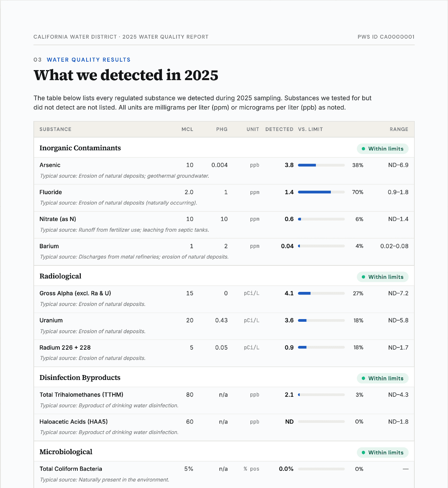The width and height of the screenshot is (448, 488).
Task: Click the Haloacetic Acids (HAA5) entry
Action: (74, 421)
